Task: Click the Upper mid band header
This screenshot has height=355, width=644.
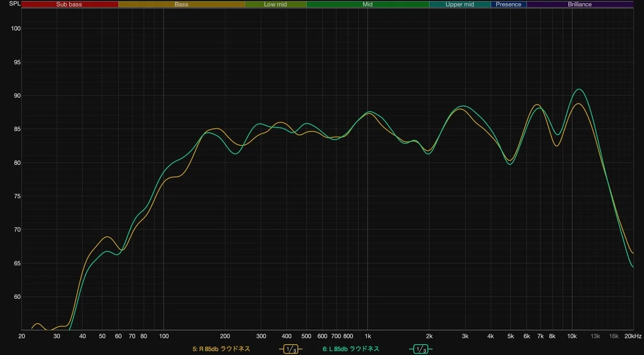Action: coord(460,4)
